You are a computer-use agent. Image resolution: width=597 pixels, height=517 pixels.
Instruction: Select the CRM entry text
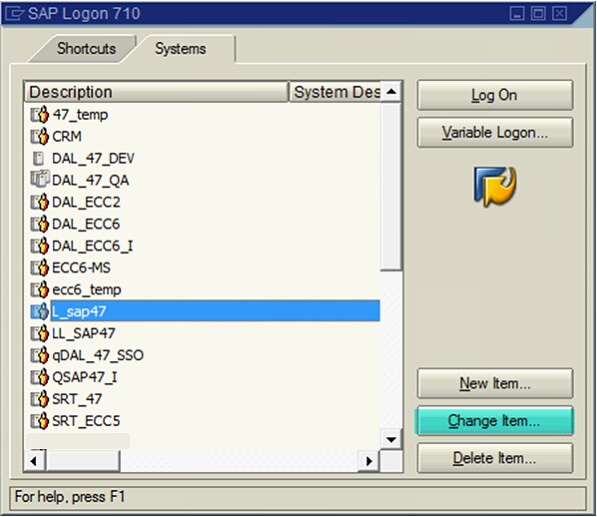[x=67, y=136]
